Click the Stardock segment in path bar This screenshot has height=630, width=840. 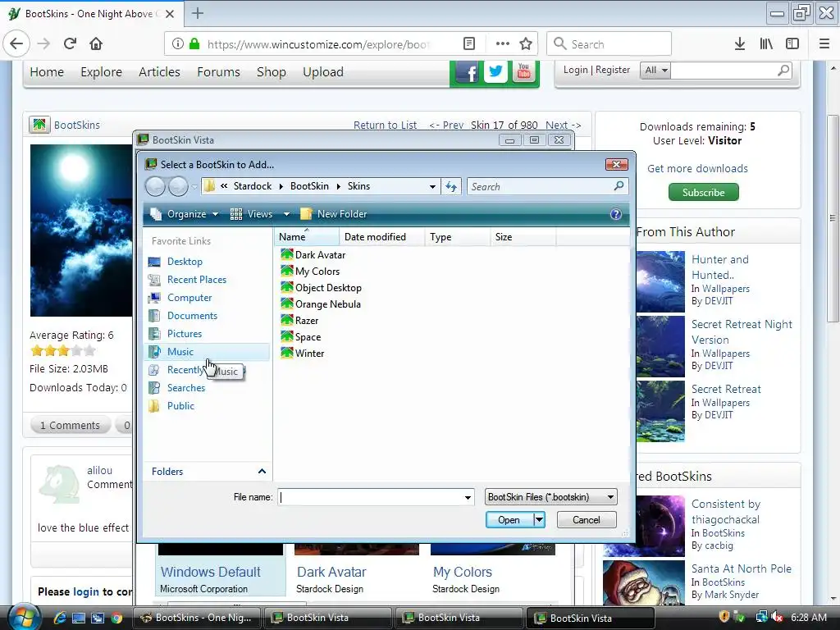[253, 186]
